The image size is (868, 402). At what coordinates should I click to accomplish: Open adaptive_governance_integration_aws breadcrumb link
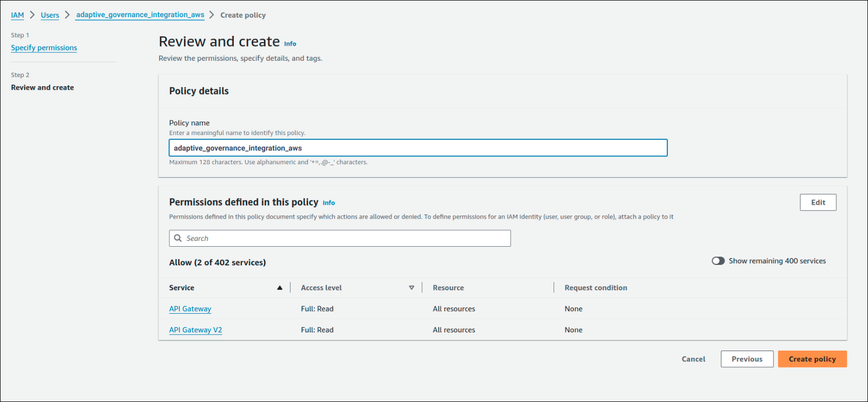click(140, 15)
